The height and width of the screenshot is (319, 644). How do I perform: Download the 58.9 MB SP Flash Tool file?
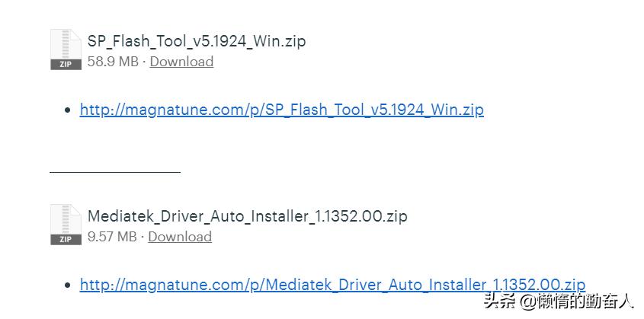[x=181, y=62]
